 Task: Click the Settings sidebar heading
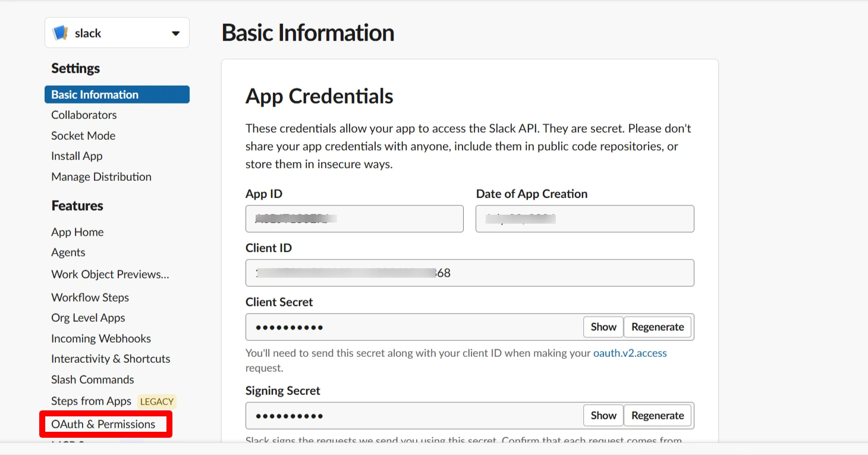[76, 68]
